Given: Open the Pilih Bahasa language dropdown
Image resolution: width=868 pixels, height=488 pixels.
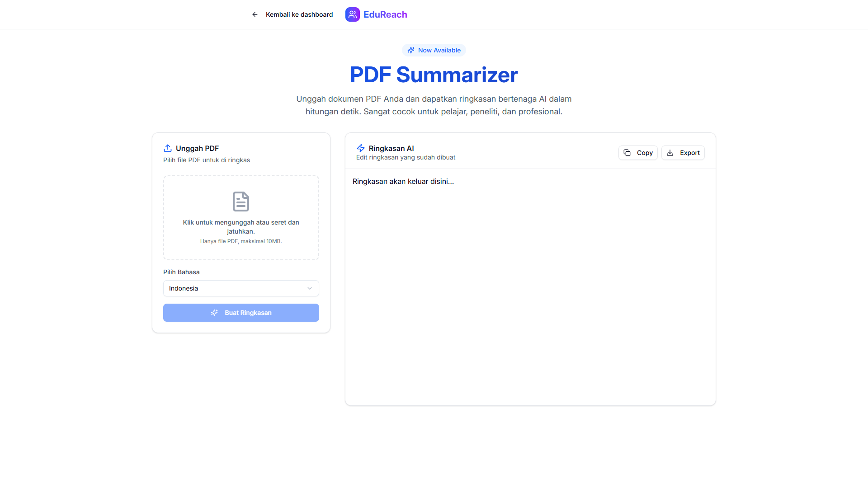Looking at the screenshot, I should [241, 288].
